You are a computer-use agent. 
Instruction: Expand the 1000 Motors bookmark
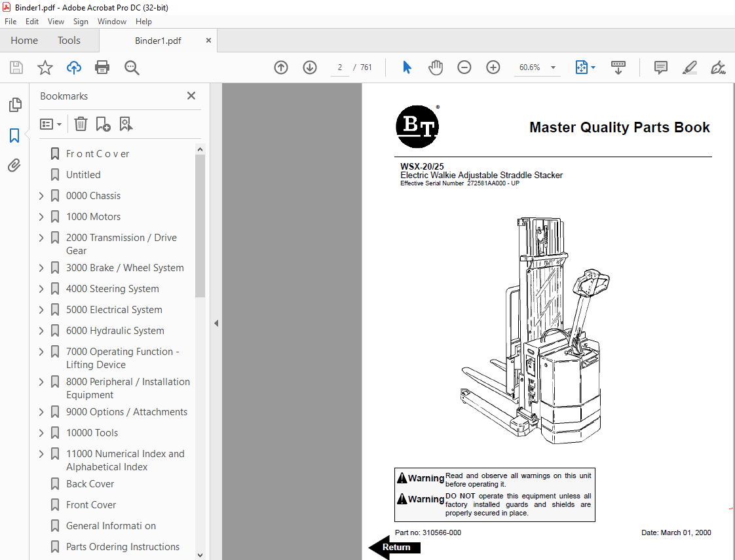pyautogui.click(x=41, y=217)
